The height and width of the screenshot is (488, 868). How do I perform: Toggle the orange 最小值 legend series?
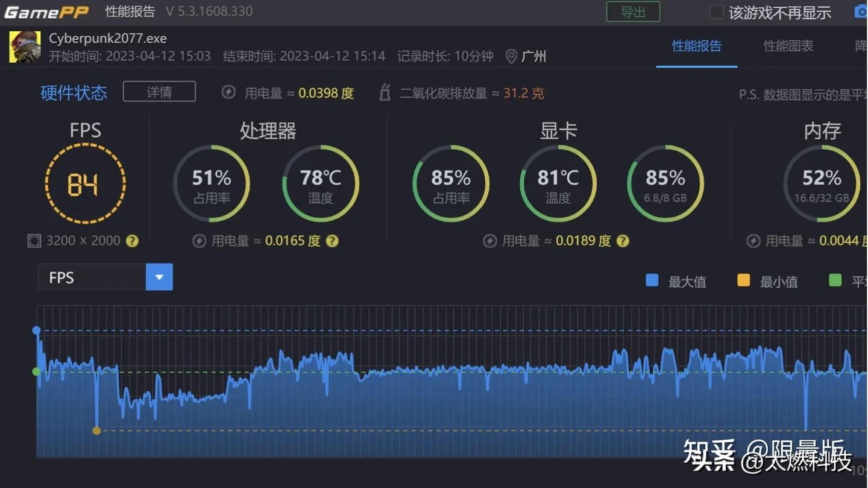[x=744, y=280]
